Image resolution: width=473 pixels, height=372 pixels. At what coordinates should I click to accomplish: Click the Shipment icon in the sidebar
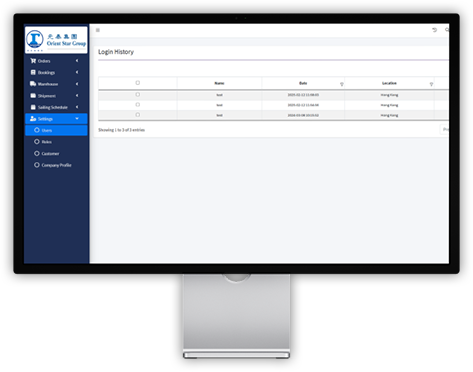[x=33, y=96]
